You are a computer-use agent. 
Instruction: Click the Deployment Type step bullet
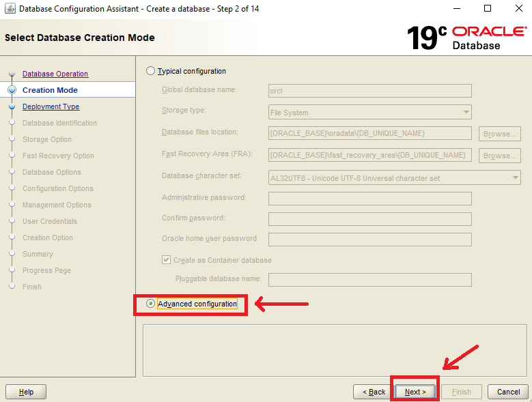coord(12,106)
